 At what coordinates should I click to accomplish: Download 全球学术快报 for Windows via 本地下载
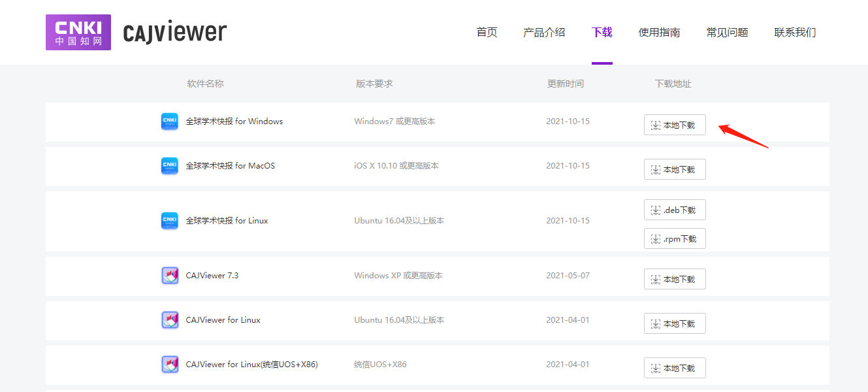pos(675,125)
